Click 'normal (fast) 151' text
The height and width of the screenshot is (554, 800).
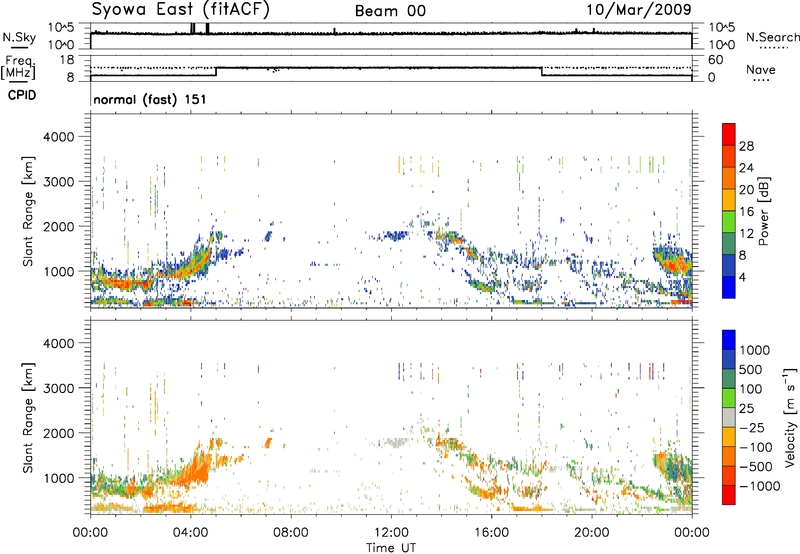click(x=150, y=99)
